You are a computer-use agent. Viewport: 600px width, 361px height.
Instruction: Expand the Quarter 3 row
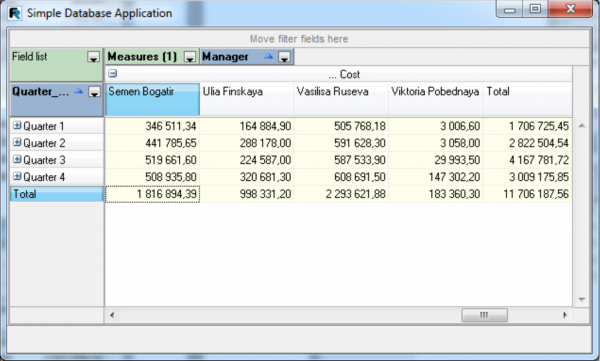(17, 159)
